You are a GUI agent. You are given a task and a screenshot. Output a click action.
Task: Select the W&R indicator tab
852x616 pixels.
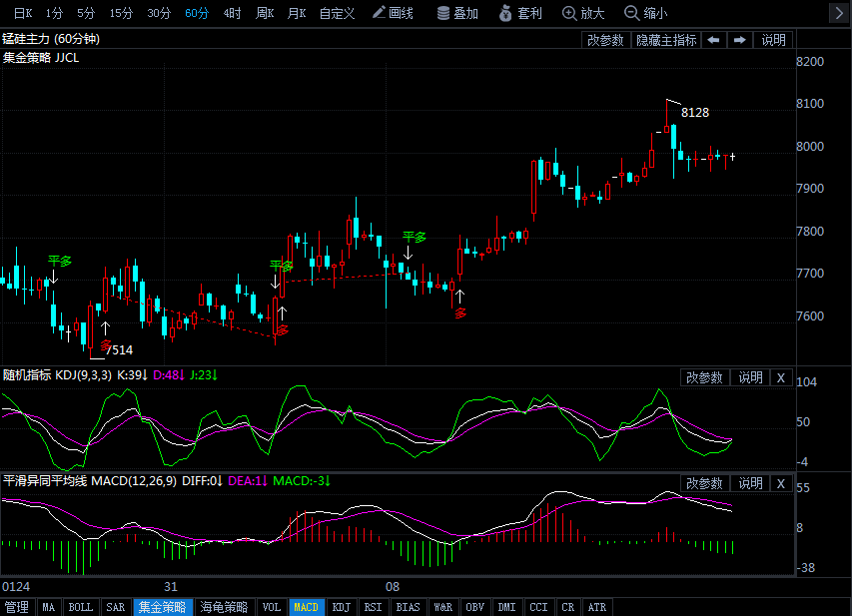443,607
